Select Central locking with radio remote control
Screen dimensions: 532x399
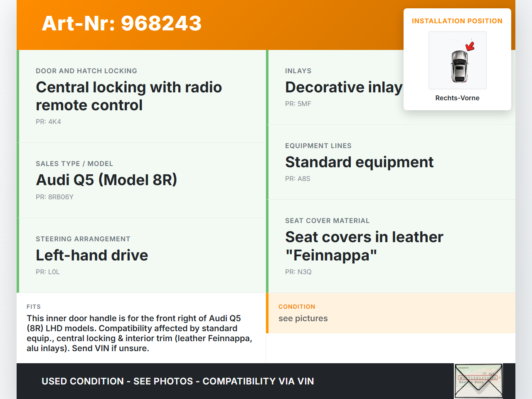128,96
